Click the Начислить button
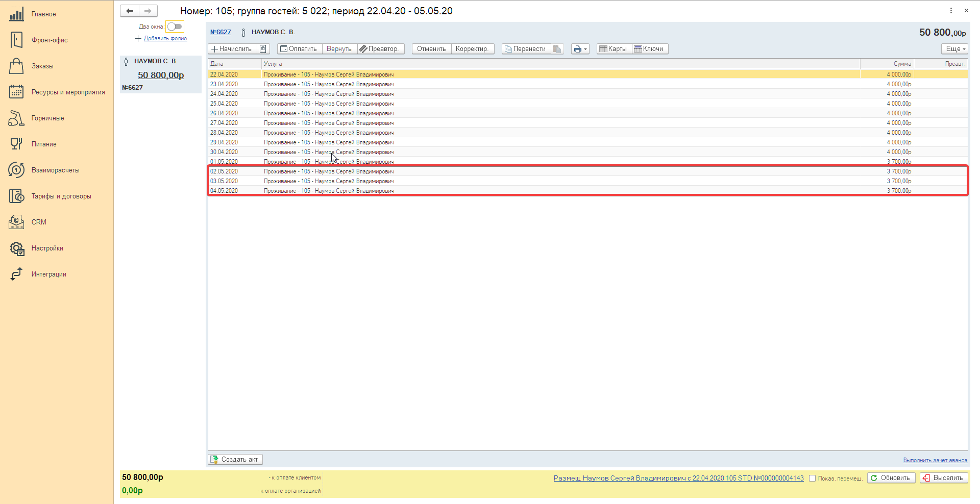This screenshot has width=980, height=504. pyautogui.click(x=232, y=49)
